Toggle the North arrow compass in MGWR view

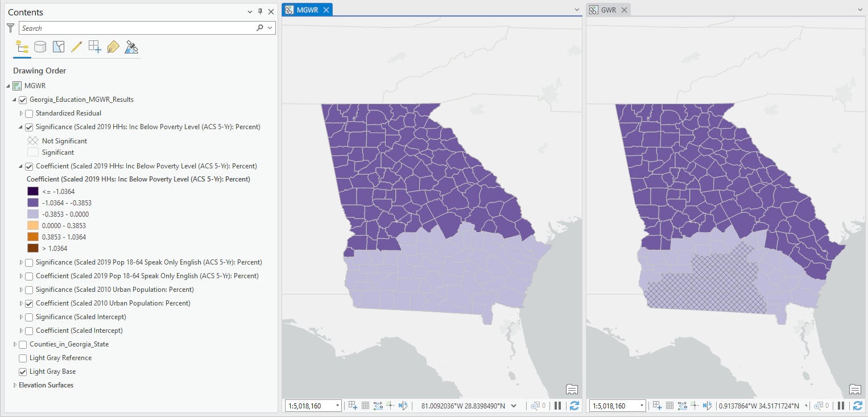tap(404, 406)
